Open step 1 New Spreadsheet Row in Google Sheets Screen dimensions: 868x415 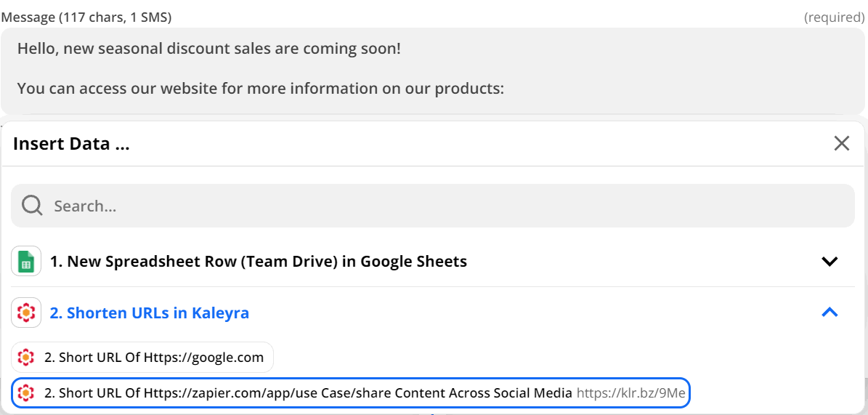point(259,261)
